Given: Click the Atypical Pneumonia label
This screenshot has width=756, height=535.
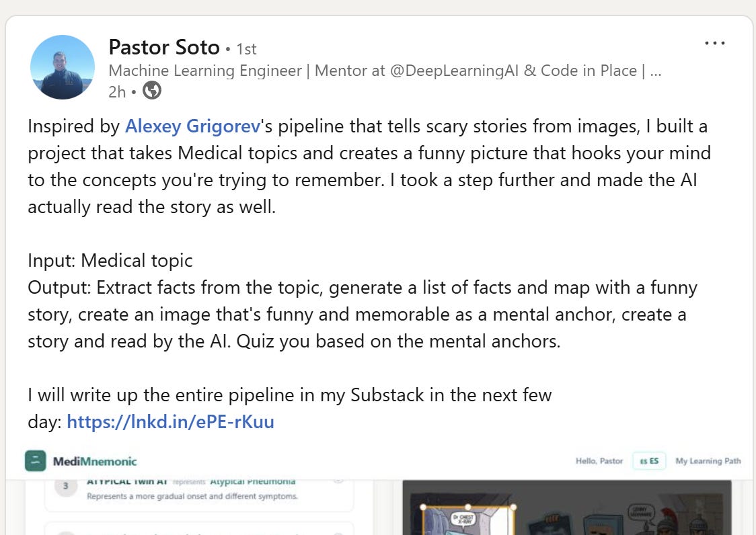Looking at the screenshot, I should [x=253, y=481].
